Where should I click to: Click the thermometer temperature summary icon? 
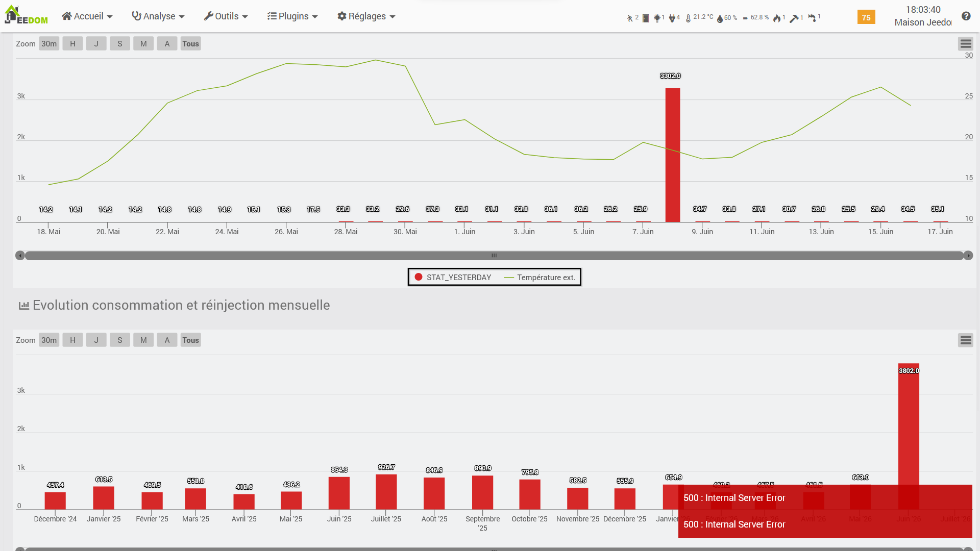pyautogui.click(x=688, y=18)
